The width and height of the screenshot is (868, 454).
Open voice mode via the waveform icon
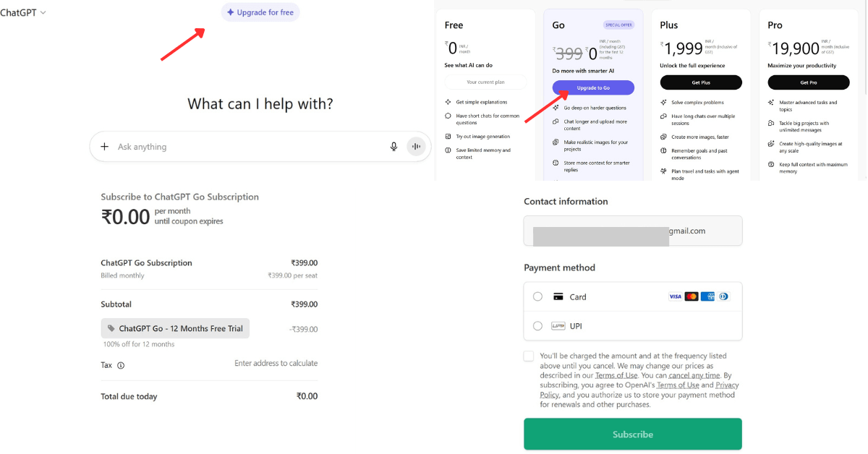pyautogui.click(x=417, y=146)
